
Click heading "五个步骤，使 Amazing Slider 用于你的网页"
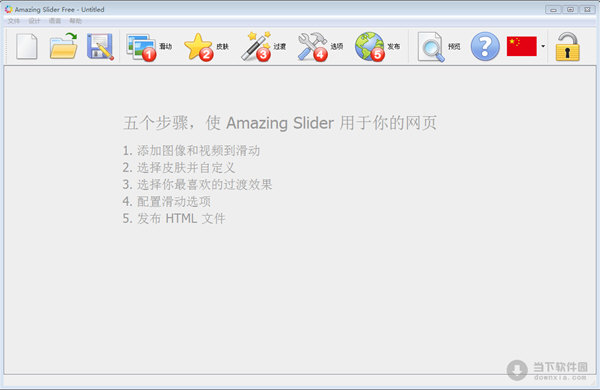coord(280,123)
